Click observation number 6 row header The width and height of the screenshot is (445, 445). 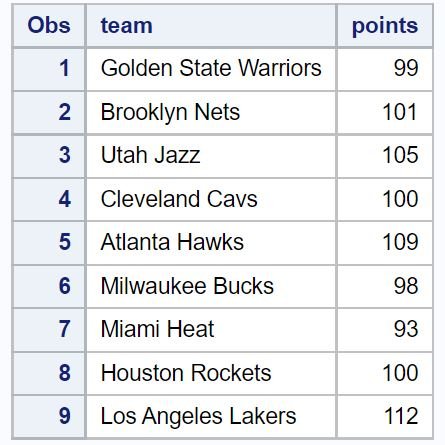[49, 287]
